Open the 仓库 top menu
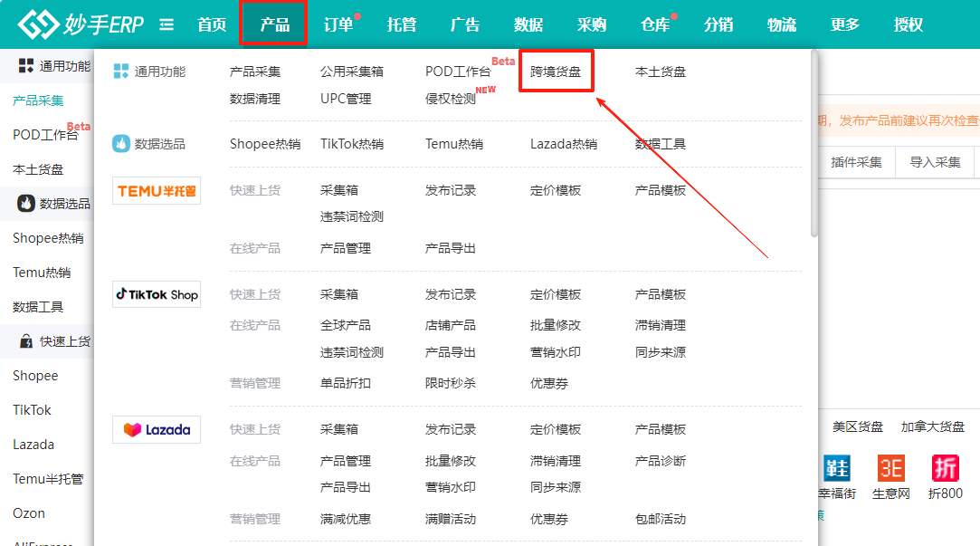The height and width of the screenshot is (546, 980). [x=655, y=24]
